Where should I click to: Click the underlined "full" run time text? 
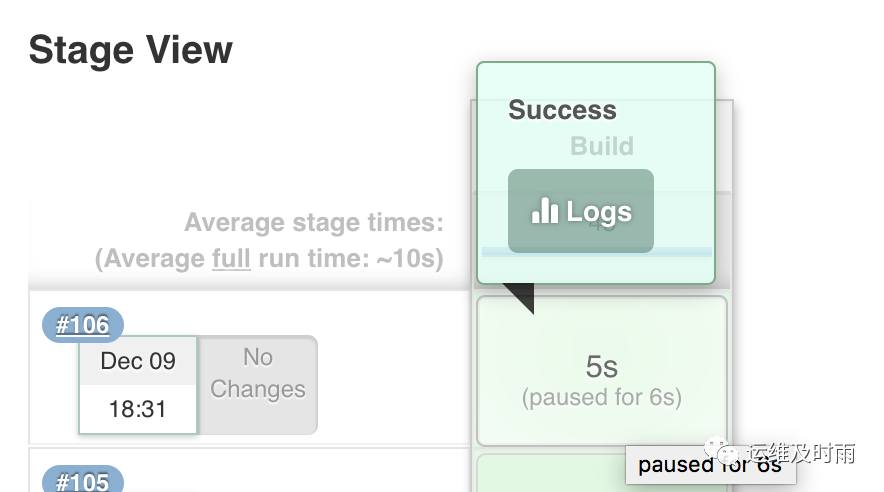click(x=231, y=259)
